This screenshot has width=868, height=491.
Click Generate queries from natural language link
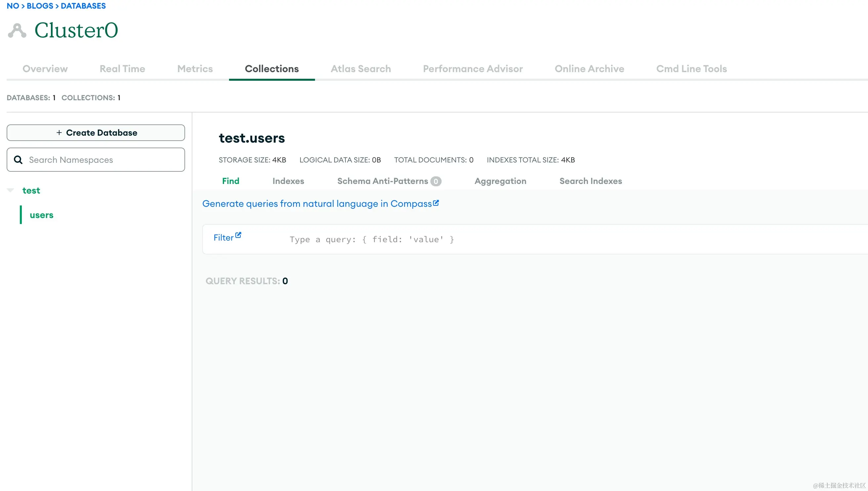coord(317,204)
